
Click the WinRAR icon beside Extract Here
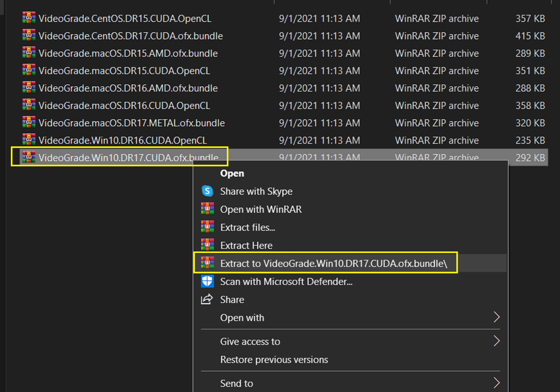click(208, 245)
